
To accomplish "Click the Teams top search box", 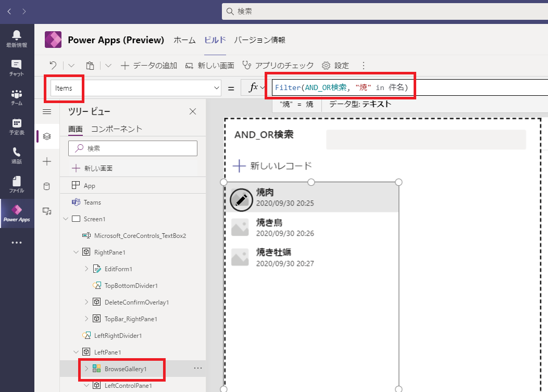I will 385,11.
